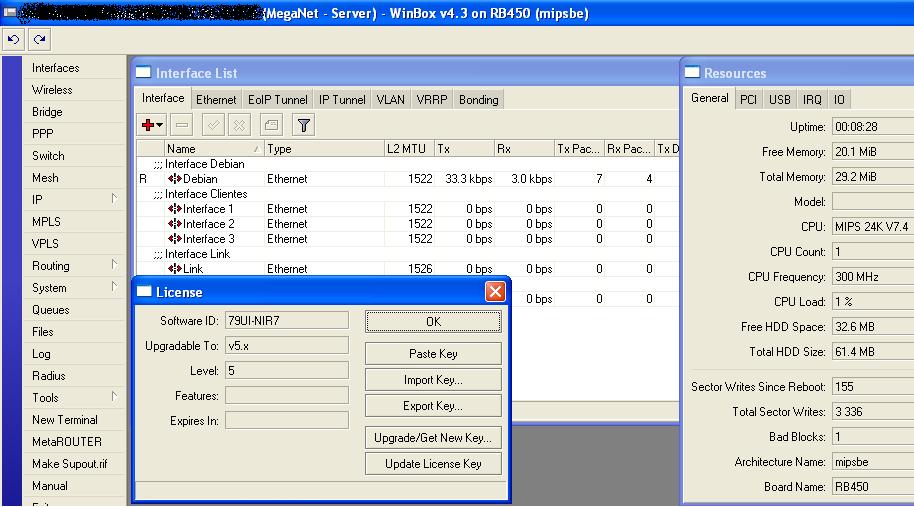Click the Software ID field
This screenshot has width=914, height=507.
click(x=287, y=321)
